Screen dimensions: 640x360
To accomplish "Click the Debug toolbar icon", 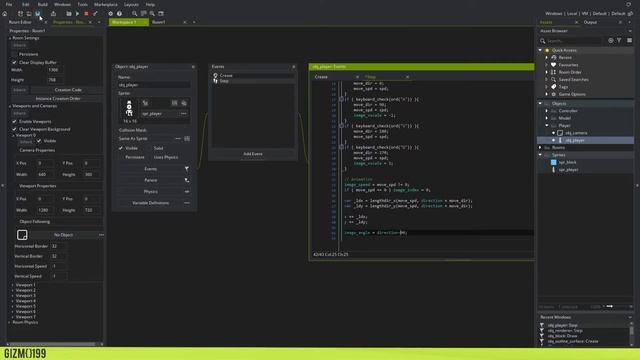I will tap(69, 14).
